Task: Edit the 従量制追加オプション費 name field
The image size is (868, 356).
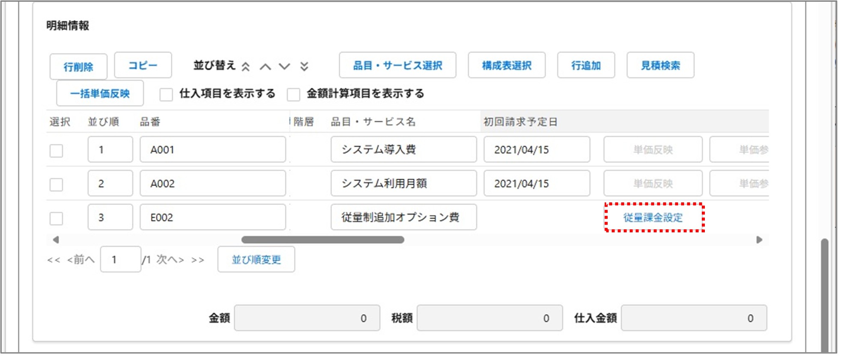Action: (404, 217)
